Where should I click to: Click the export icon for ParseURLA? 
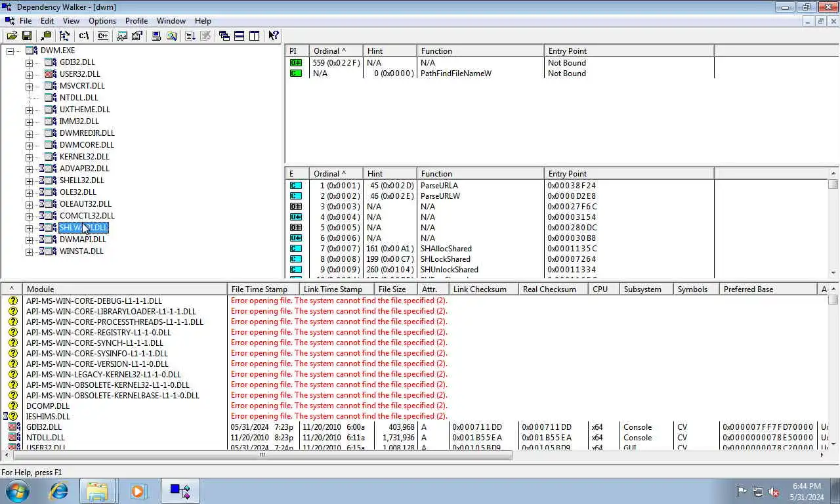point(296,185)
